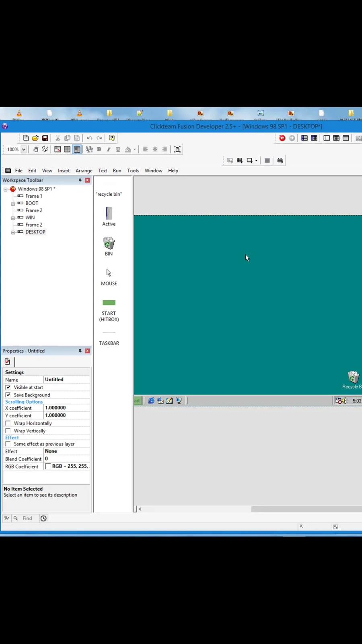
Task: Enable Wrap Vertically
Action: pyautogui.click(x=8, y=431)
